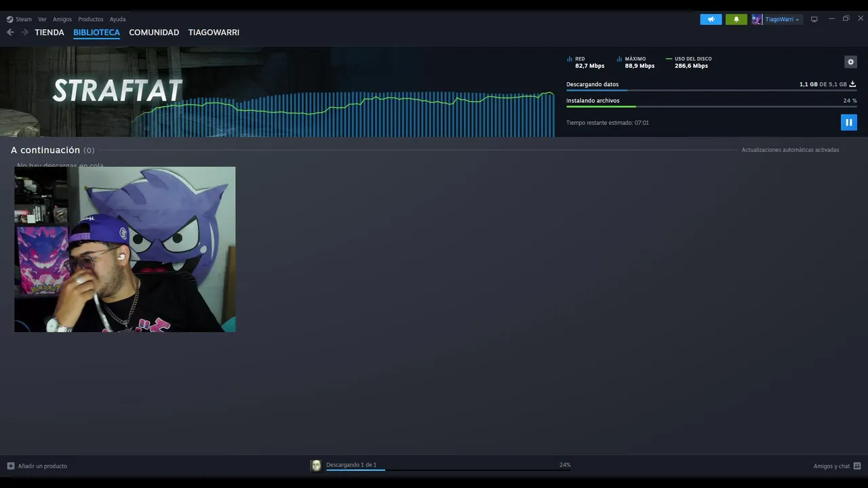The height and width of the screenshot is (488, 868).
Task: Click the Instalando archivos progress bar
Action: pyautogui.click(x=711, y=106)
